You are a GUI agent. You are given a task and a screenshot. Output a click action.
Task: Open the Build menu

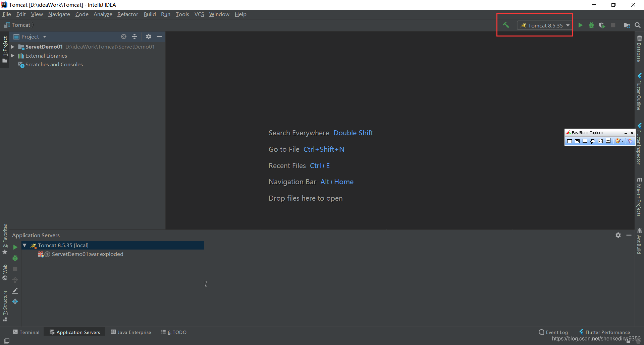(150, 14)
